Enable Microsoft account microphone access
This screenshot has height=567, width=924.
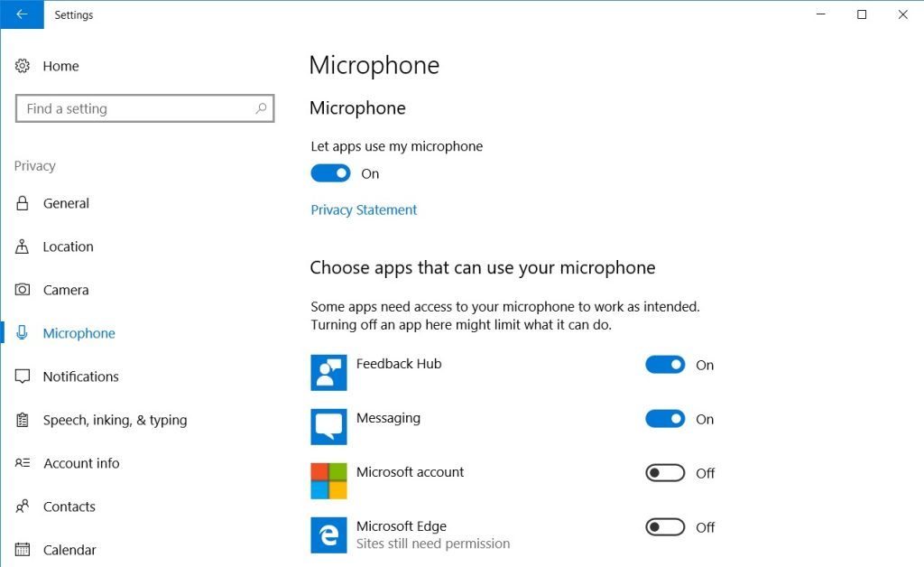tap(664, 473)
